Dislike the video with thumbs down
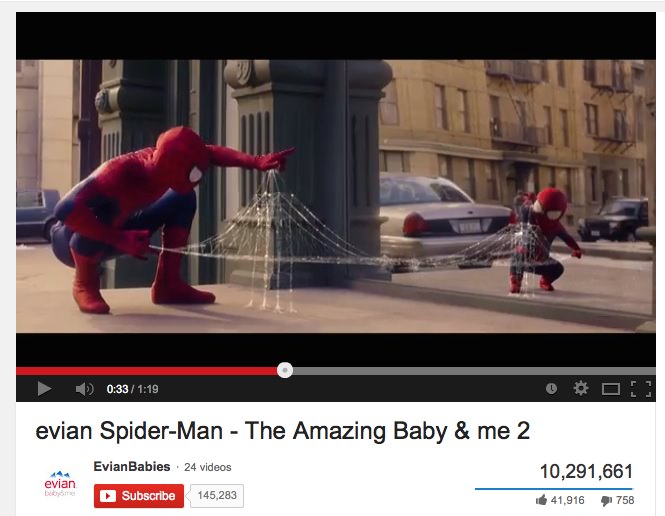 click(x=606, y=501)
